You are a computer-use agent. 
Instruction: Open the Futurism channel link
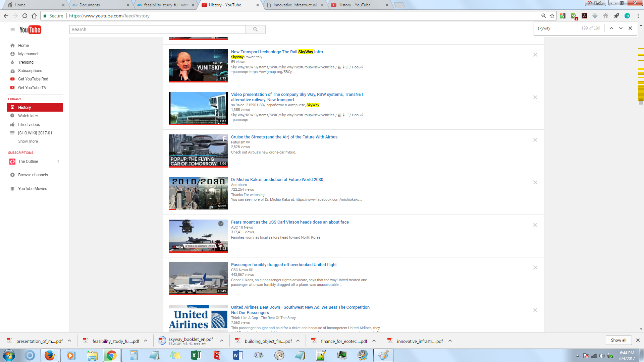click(x=238, y=142)
